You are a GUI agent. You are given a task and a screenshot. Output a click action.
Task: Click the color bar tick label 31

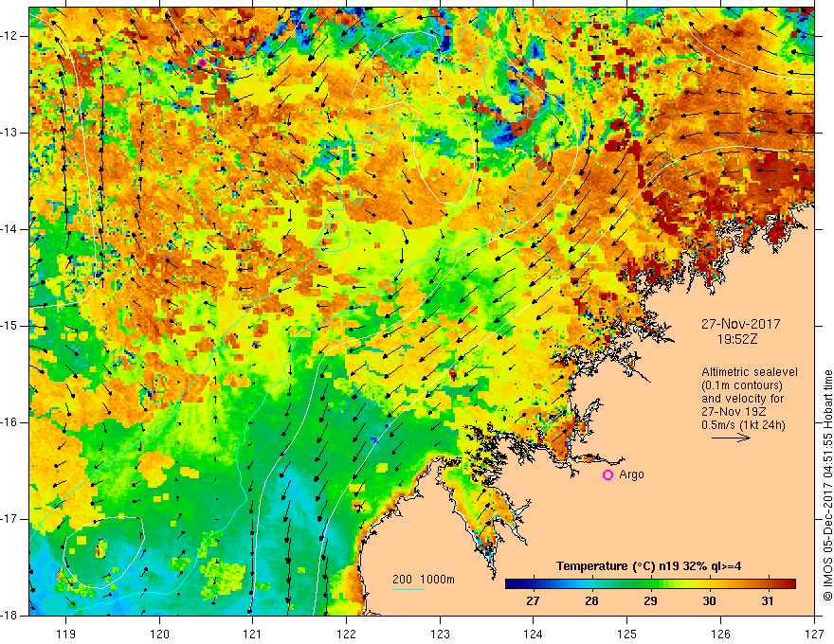[768, 601]
